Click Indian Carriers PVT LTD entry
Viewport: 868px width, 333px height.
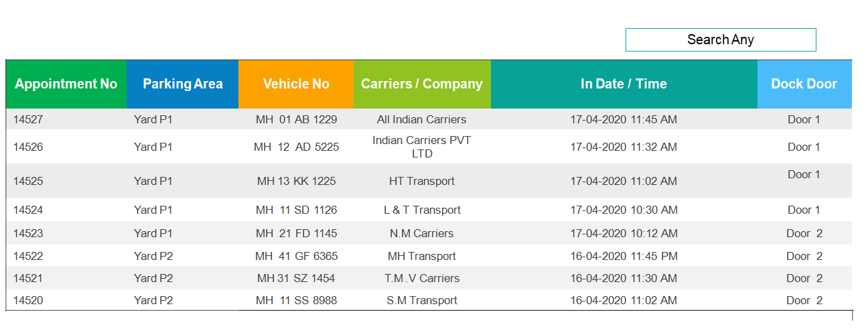pos(422,147)
